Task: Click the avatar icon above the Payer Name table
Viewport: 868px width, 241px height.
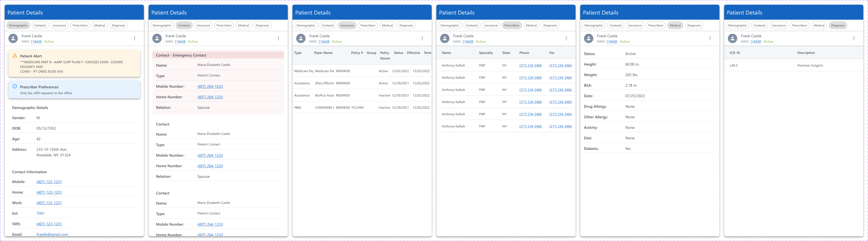Action: 301,38
